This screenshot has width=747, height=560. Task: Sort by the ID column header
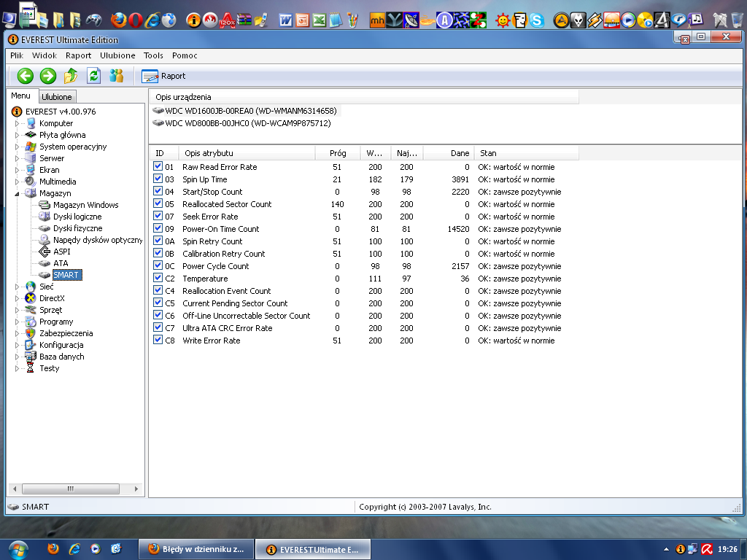point(164,153)
